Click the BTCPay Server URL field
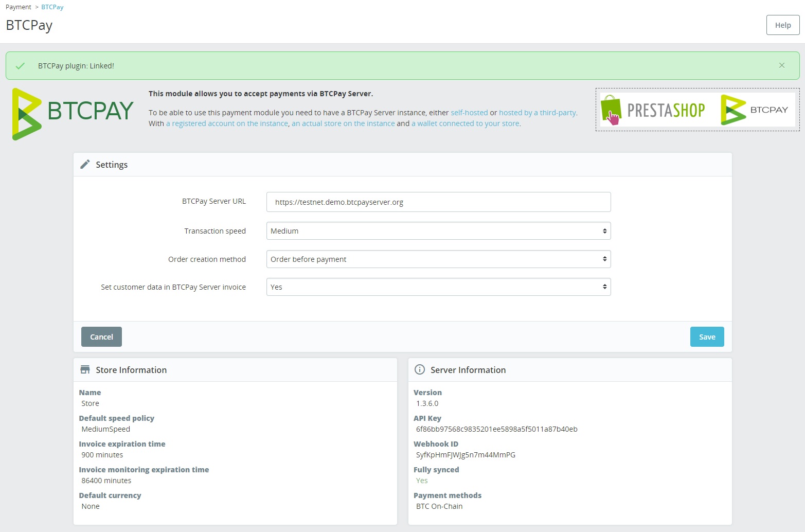805x532 pixels. pos(438,202)
